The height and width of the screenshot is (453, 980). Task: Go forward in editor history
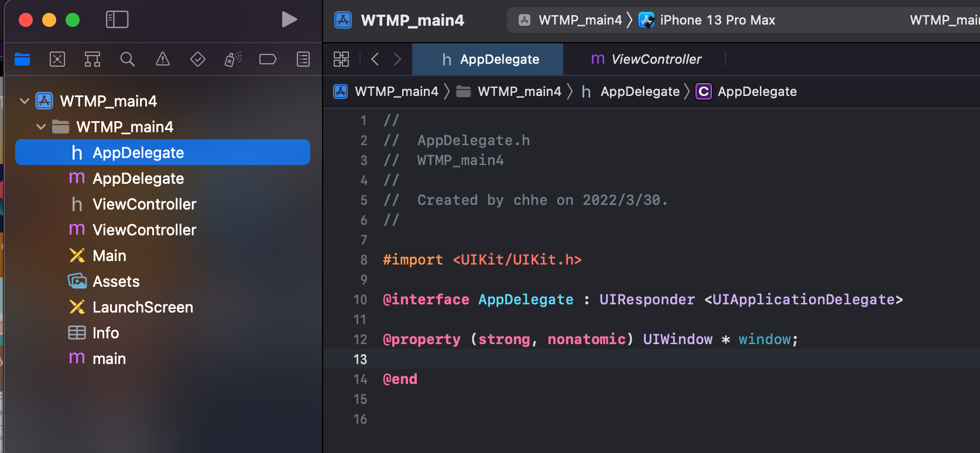[398, 59]
